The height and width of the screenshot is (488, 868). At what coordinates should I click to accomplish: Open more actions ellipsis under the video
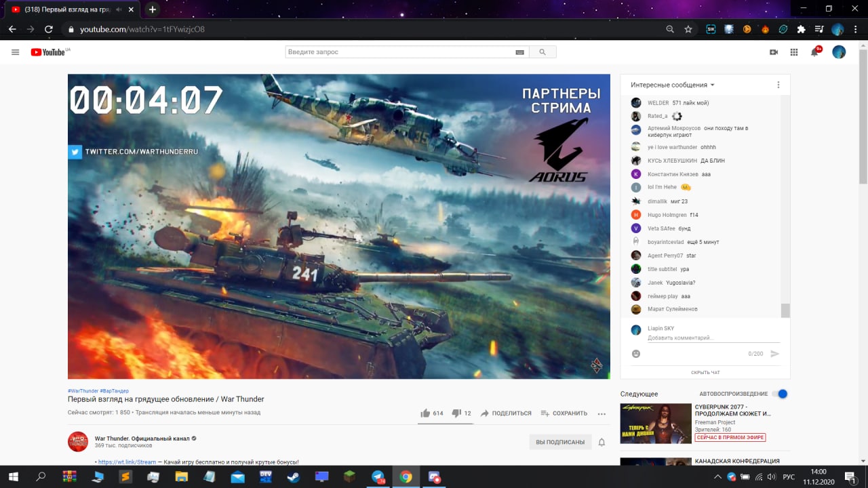point(601,413)
